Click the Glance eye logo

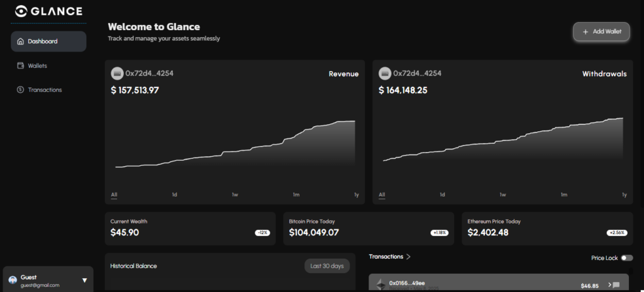click(x=21, y=11)
